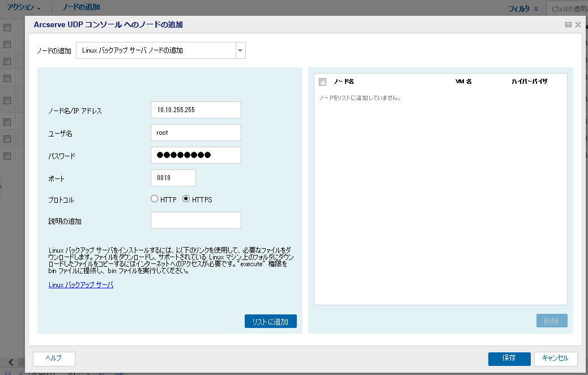Click the パスワード input field
The height and width of the screenshot is (375, 588).
tap(196, 155)
